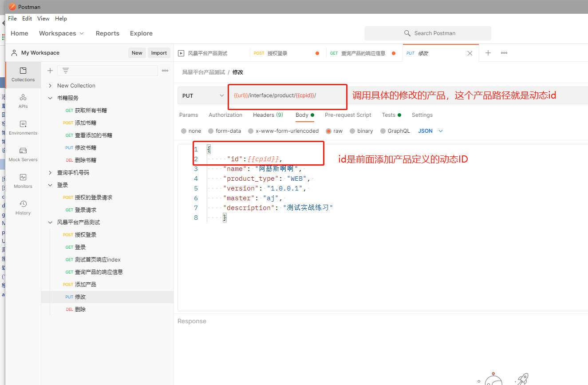Click the Search Postman field
The height and width of the screenshot is (385, 588).
428,33
